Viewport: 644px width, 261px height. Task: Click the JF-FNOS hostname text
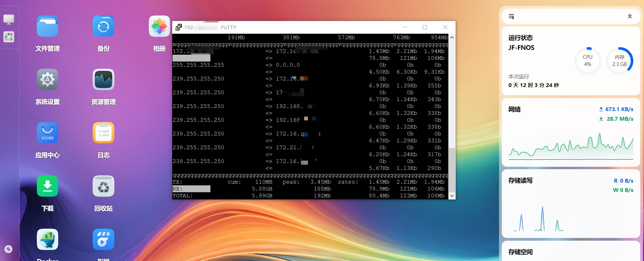(x=521, y=47)
